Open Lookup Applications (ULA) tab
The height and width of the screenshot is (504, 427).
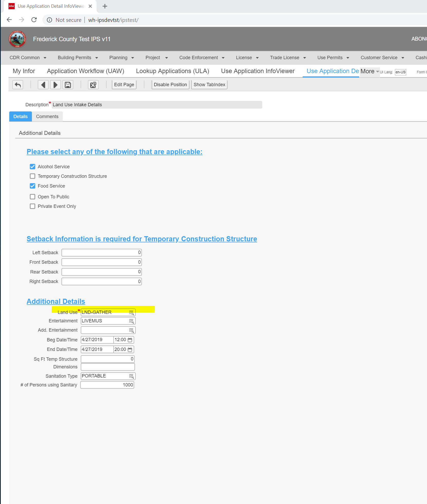pos(172,71)
